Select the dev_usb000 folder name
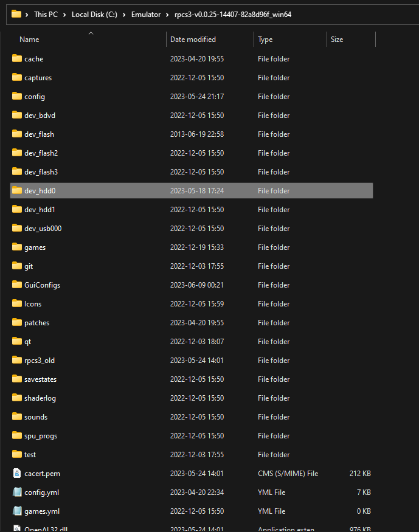This screenshot has width=419, height=532. coord(43,229)
